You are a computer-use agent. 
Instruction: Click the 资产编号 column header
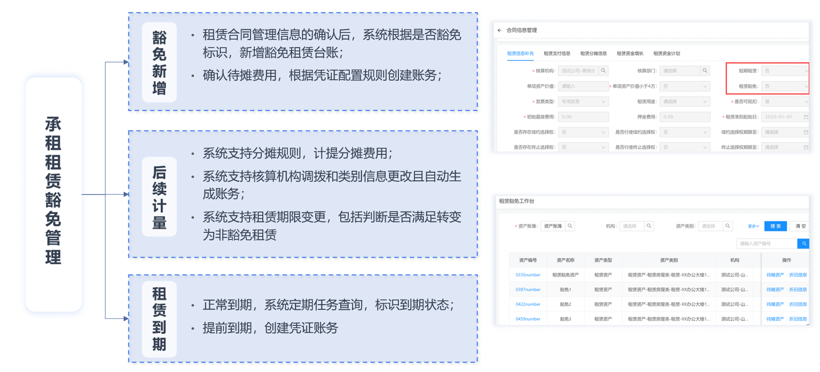528,260
